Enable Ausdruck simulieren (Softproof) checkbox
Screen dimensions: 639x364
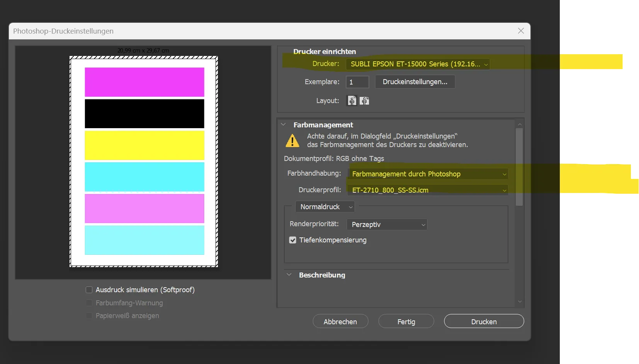pyautogui.click(x=89, y=290)
